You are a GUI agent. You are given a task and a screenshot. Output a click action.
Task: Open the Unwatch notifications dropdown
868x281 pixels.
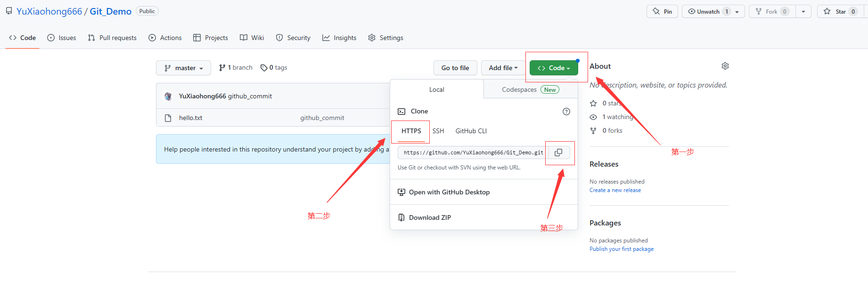(x=713, y=12)
